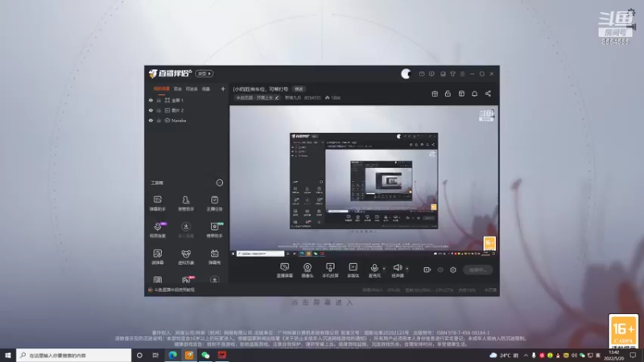The height and width of the screenshot is (362, 644).
Task: Add a new scene with plus button
Action: click(223, 88)
